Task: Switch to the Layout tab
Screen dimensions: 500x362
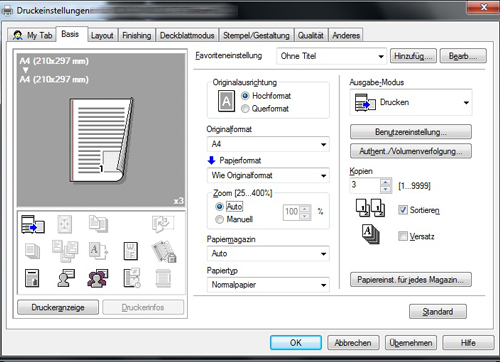Action: [102, 35]
